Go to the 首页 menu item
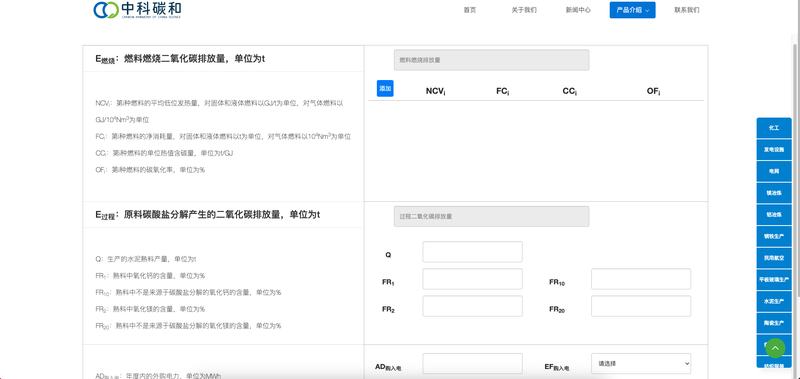The width and height of the screenshot is (800, 379). [x=470, y=10]
